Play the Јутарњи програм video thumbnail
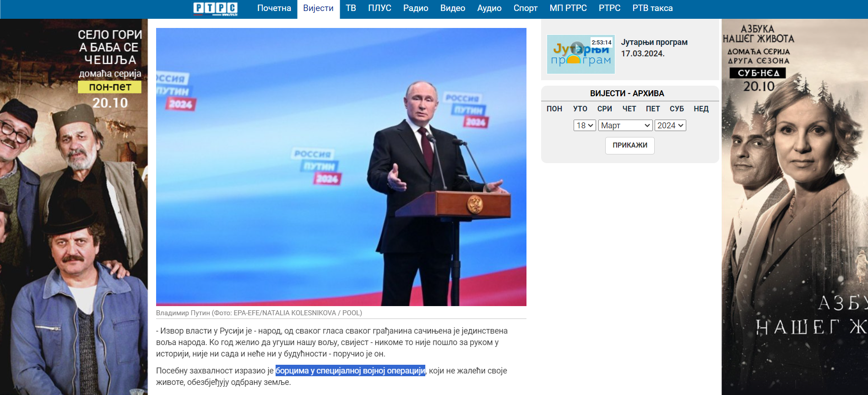Screen dimensions: 868x395 pyautogui.click(x=580, y=54)
